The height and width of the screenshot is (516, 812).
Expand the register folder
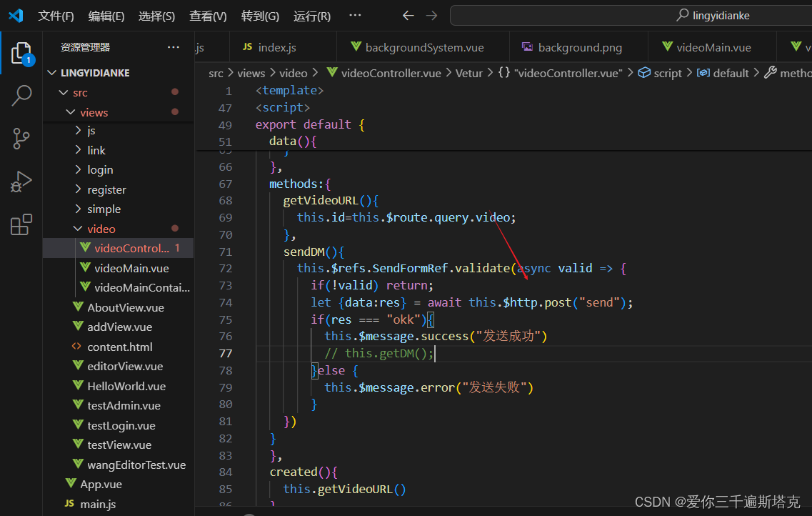pyautogui.click(x=106, y=189)
